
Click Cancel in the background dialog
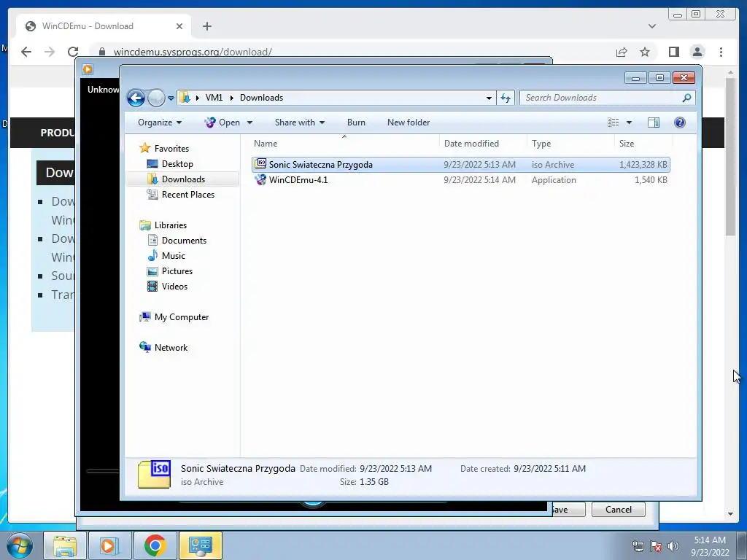tap(619, 510)
